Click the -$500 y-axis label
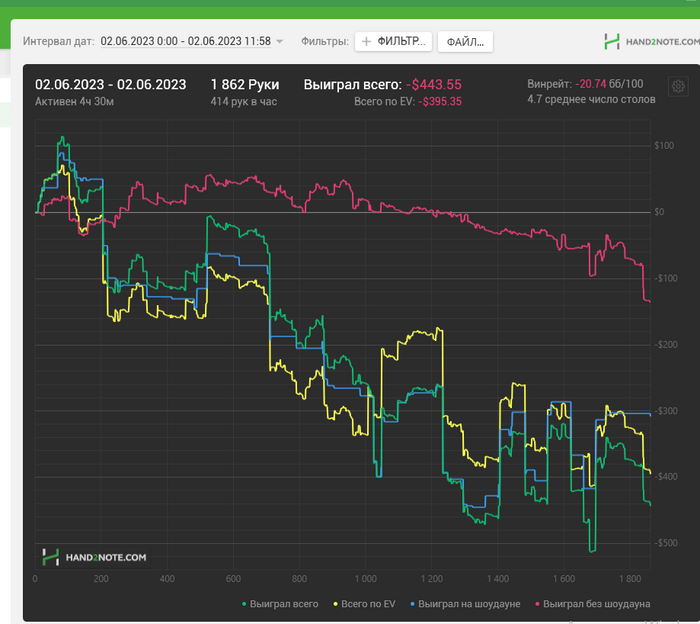The height and width of the screenshot is (624, 700). (x=666, y=543)
